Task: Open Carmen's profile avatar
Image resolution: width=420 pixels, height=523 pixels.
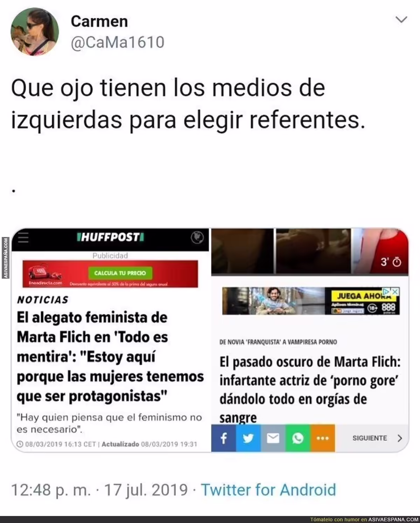Action: point(35,32)
